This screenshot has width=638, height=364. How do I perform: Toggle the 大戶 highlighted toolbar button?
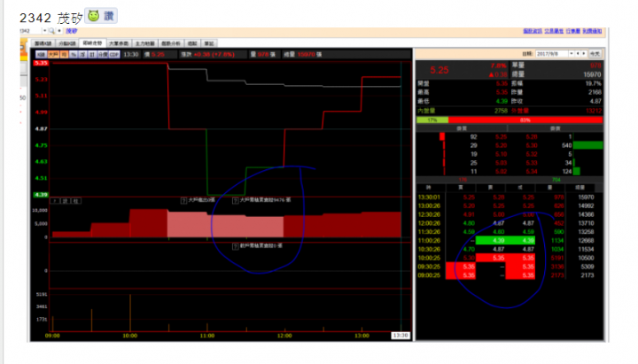coord(53,54)
